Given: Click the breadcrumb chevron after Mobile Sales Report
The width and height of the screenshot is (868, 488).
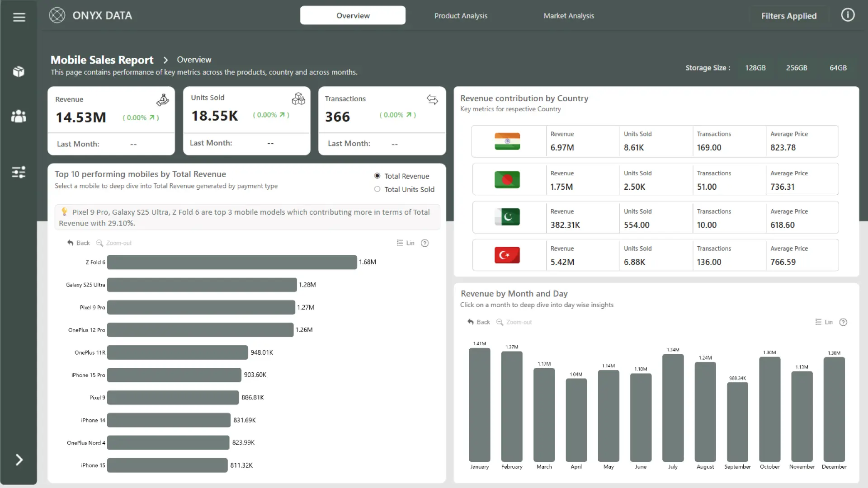Looking at the screenshot, I should 165,60.
